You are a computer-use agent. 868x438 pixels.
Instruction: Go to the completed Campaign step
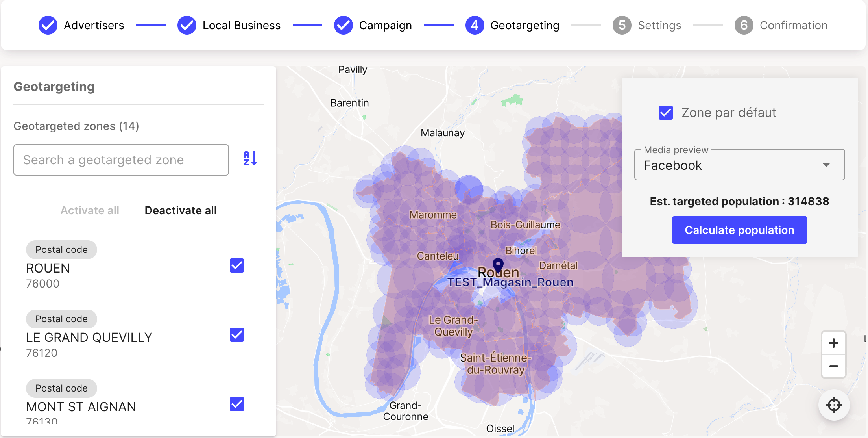344,25
